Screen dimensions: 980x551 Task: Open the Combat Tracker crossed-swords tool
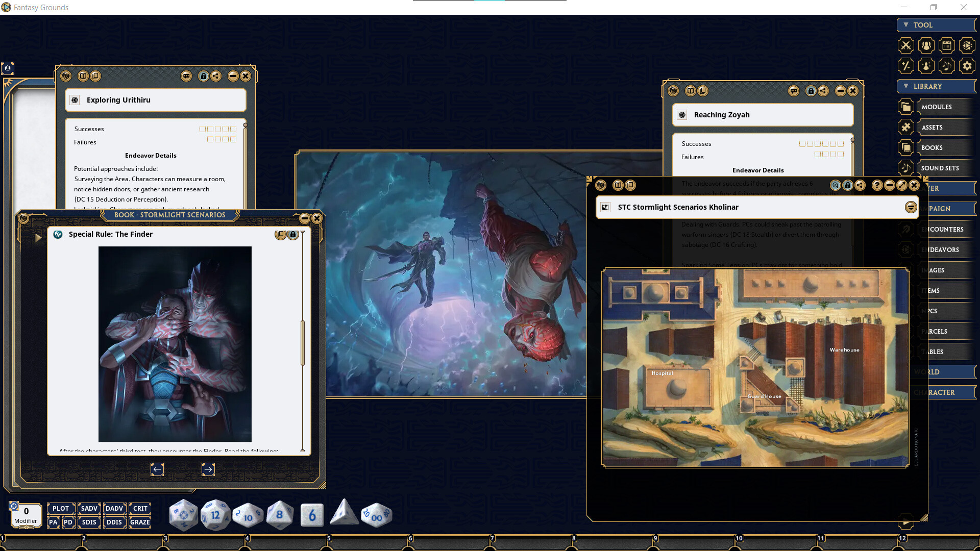point(906,45)
